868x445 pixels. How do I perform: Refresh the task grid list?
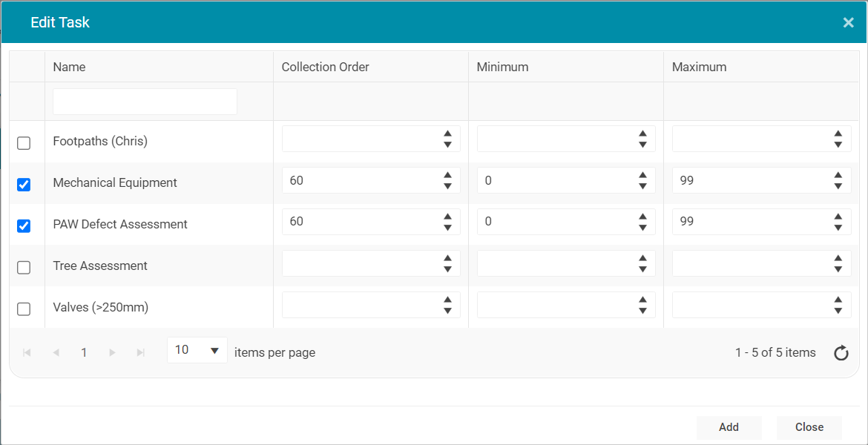841,353
